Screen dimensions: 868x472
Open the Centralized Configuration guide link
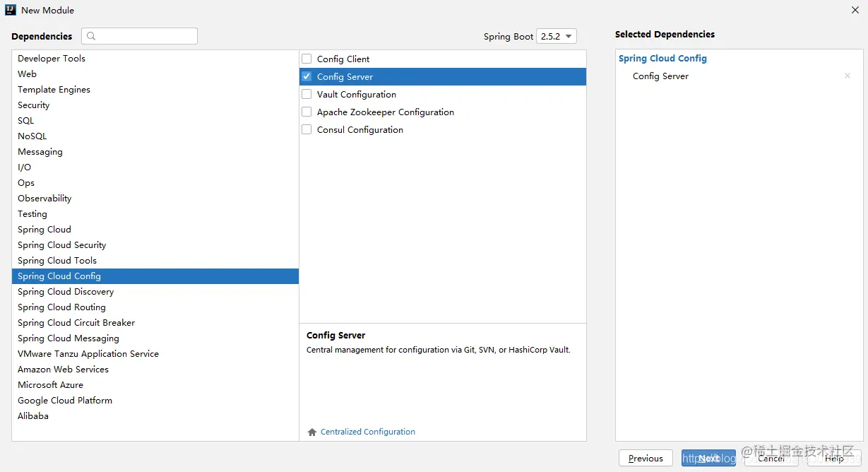[x=368, y=432]
